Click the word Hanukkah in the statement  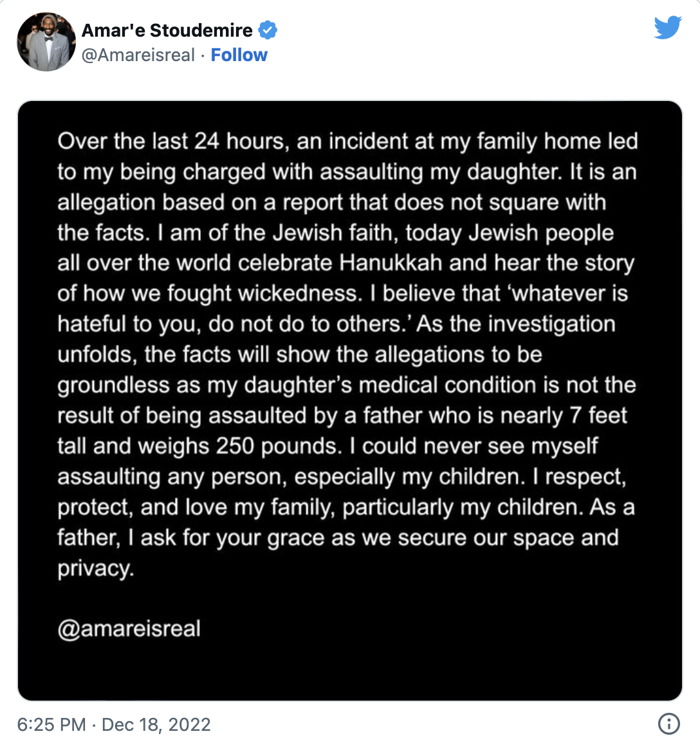391,262
